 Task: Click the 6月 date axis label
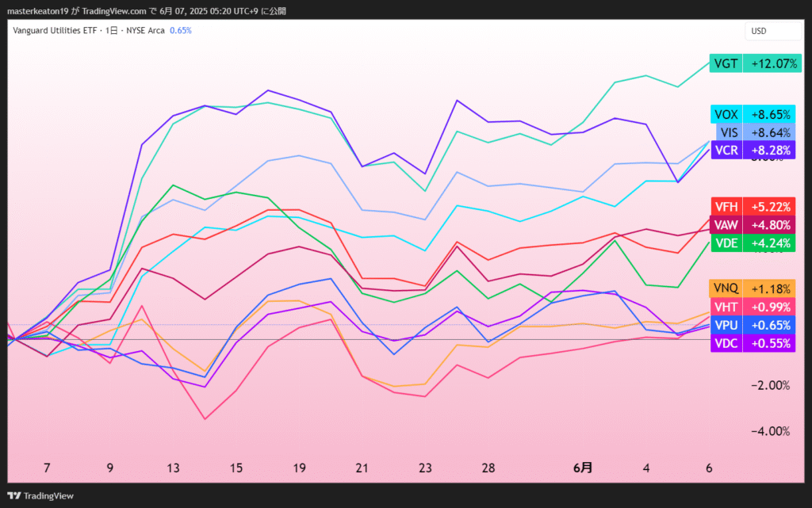pos(583,468)
